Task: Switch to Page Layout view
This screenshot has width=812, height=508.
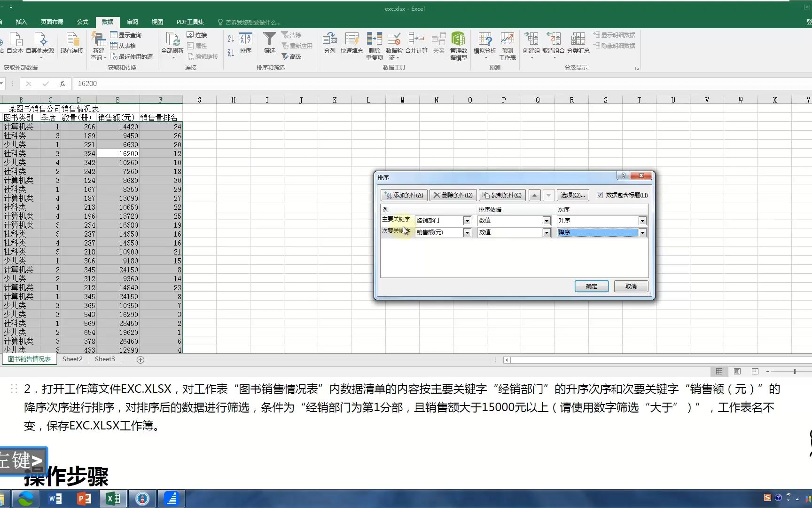Action: (737, 372)
